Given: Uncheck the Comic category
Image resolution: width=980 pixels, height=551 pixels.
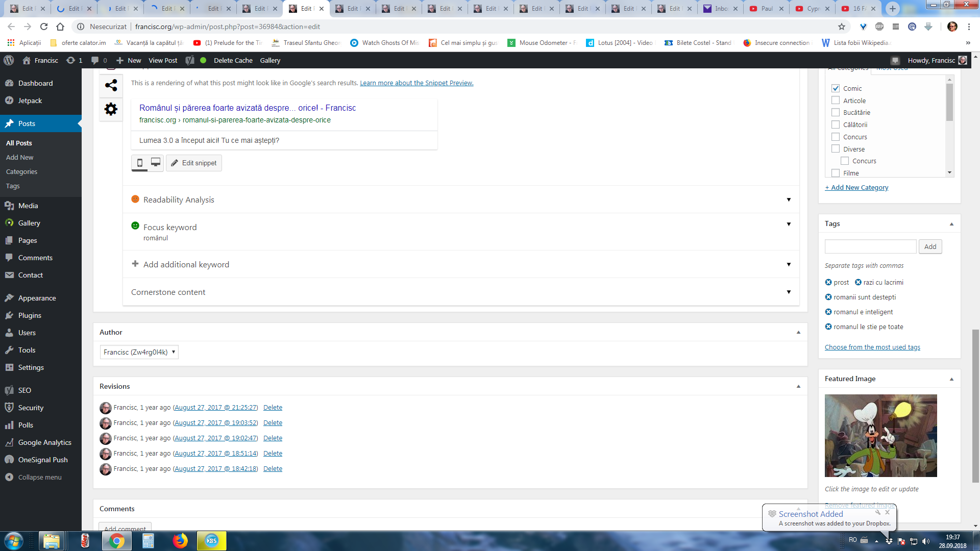Looking at the screenshot, I should click(x=836, y=88).
